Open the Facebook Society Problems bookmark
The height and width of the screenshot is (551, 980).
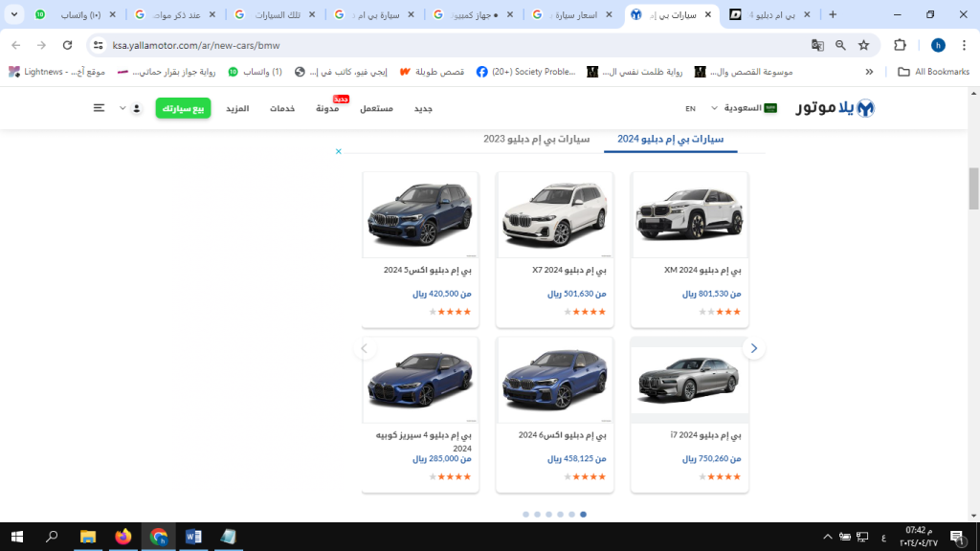(x=525, y=72)
